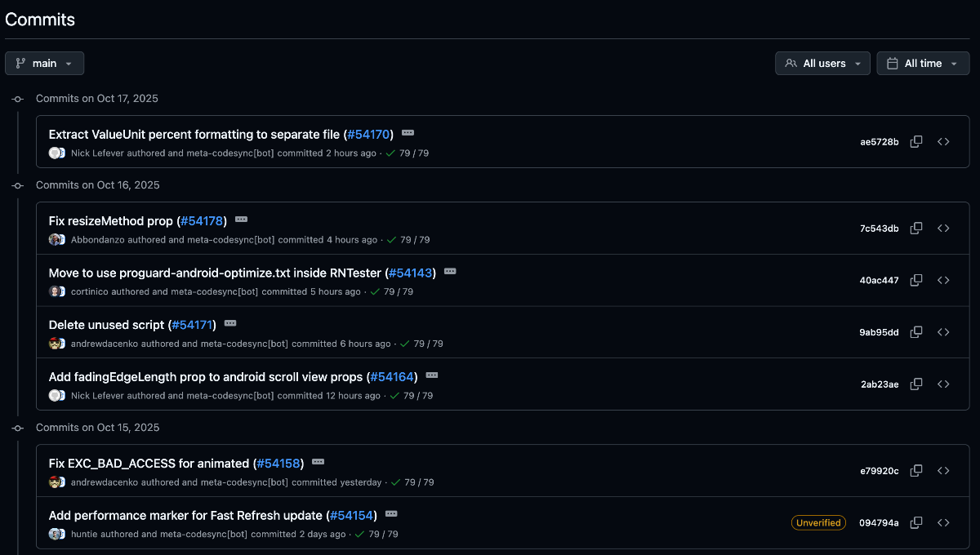Copy the full SHA of commit ae5728b
Viewport: 980px width, 555px height.
click(x=915, y=141)
